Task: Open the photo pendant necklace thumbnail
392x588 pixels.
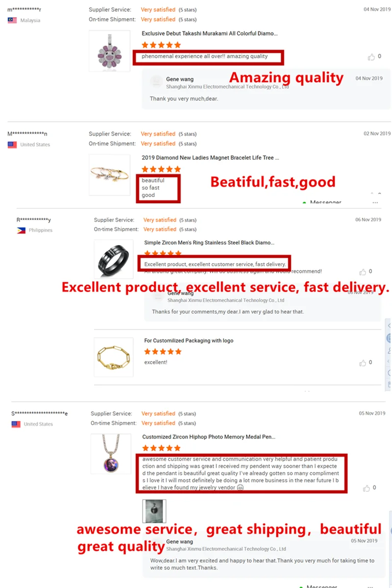Action: click(111, 453)
